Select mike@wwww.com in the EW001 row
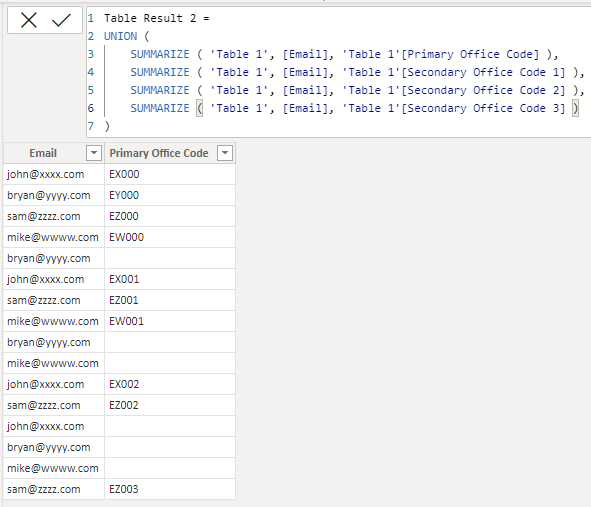 tap(54, 321)
